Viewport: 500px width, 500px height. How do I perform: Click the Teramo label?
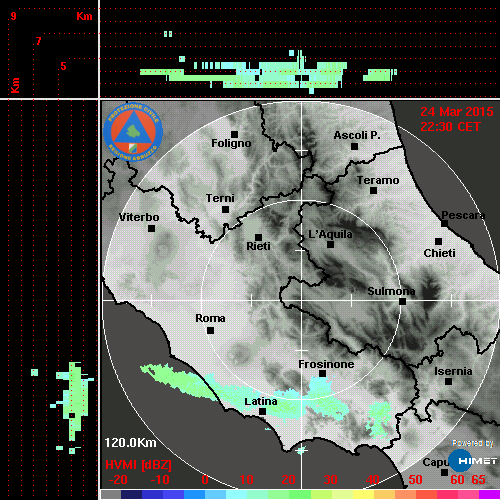[378, 180]
